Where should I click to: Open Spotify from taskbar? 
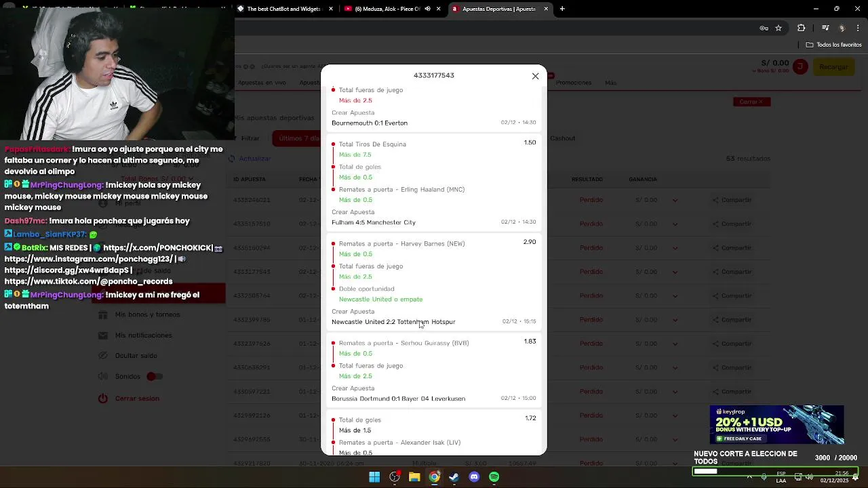[x=494, y=477]
